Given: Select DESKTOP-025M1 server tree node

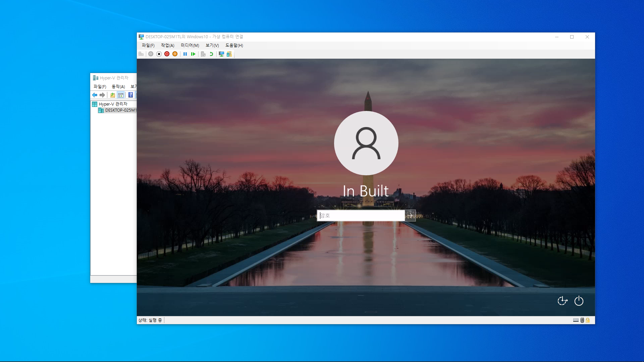Looking at the screenshot, I should click(120, 110).
